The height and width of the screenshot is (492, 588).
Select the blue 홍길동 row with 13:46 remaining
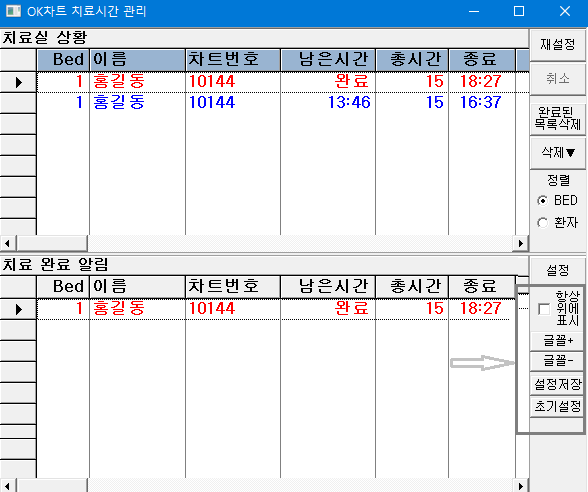click(276, 102)
